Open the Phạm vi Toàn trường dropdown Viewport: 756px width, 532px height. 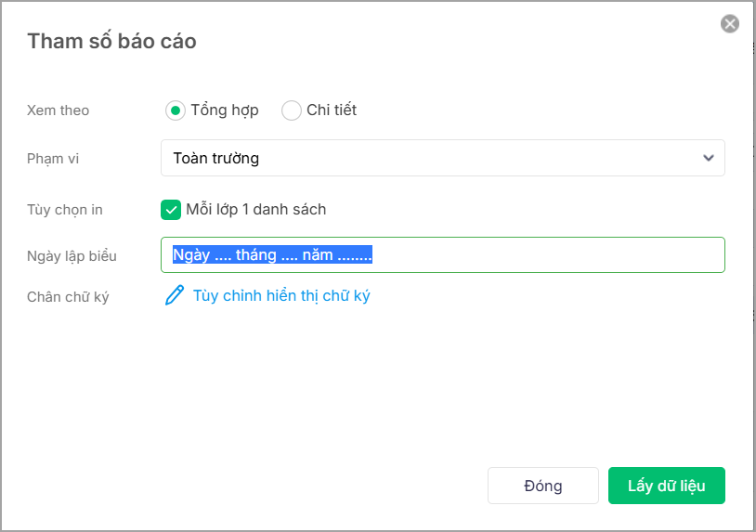click(x=443, y=158)
